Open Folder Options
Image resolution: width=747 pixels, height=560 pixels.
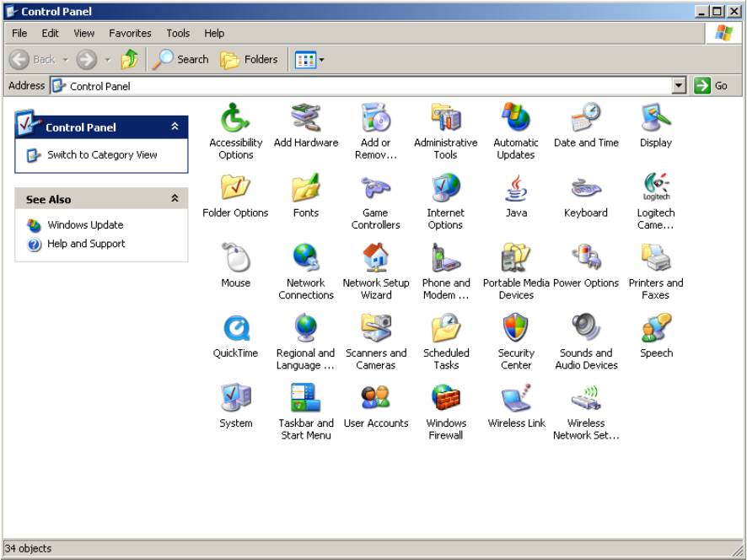(x=235, y=196)
